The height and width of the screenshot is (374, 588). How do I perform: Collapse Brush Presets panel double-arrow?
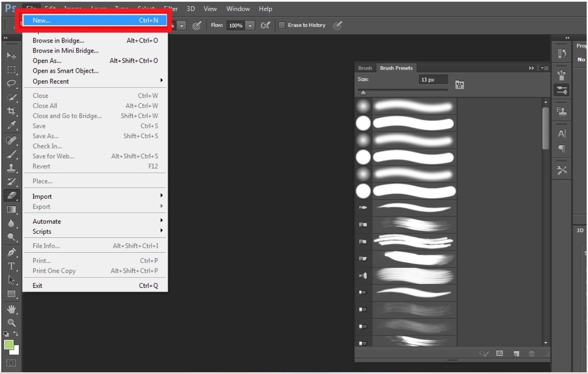[532, 68]
